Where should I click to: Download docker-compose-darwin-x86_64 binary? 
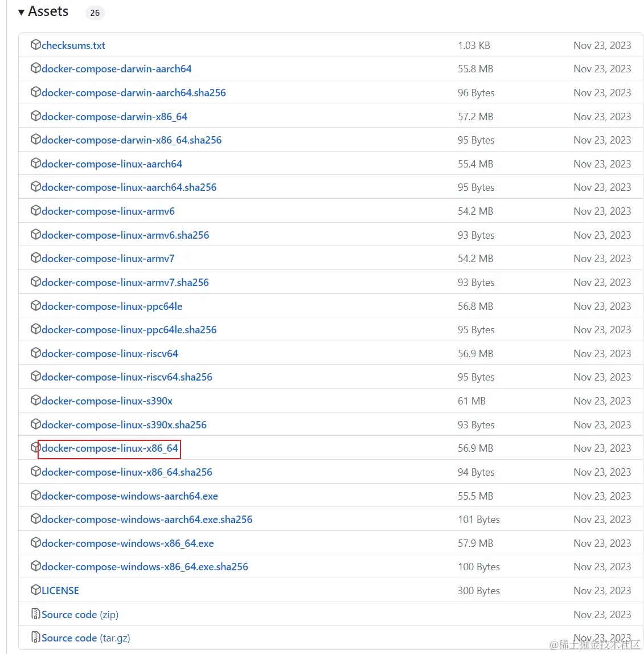coord(114,116)
